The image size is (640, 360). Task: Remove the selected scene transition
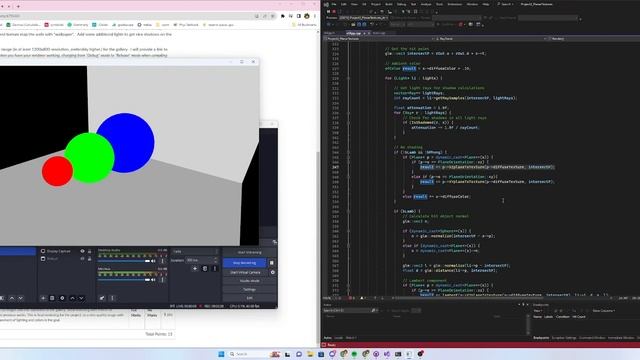click(x=205, y=269)
